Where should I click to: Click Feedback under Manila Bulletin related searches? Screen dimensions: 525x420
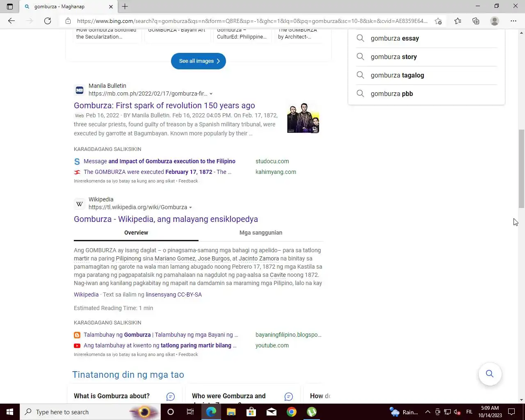pos(188,181)
